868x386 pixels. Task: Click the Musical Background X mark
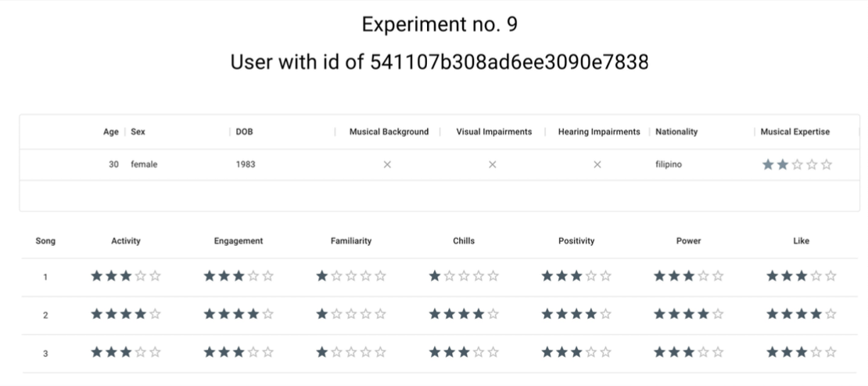(x=388, y=164)
